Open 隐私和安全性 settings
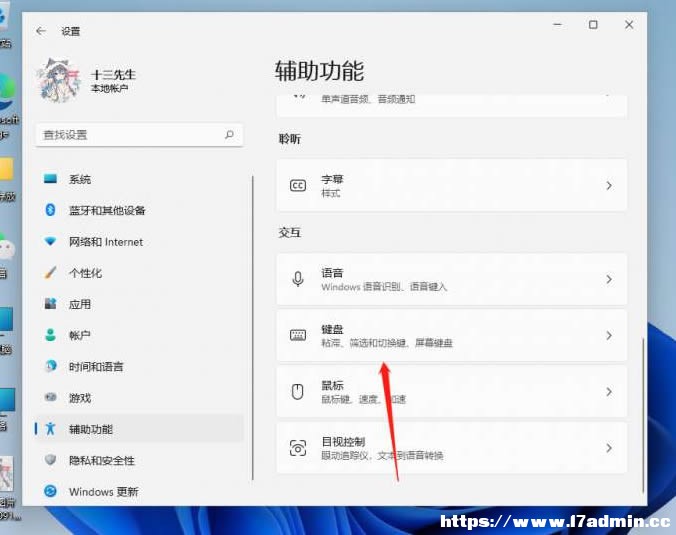Screen dimensions: 676x535 pos(139,460)
